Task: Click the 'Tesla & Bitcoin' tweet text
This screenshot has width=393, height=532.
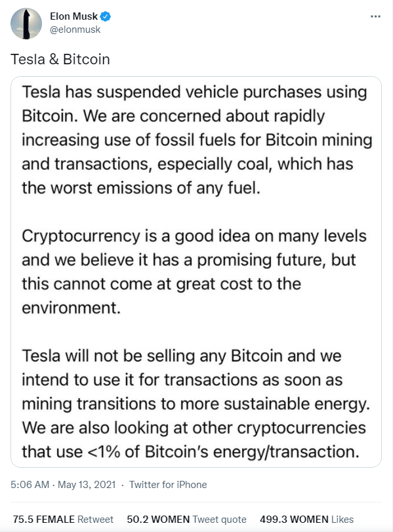Action: (60, 60)
